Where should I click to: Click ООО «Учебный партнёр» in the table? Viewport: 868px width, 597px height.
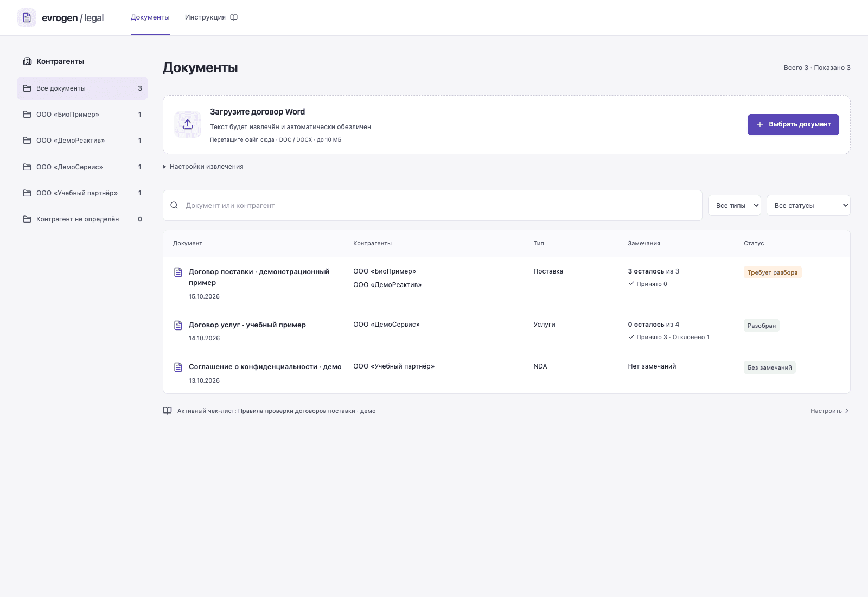394,366
